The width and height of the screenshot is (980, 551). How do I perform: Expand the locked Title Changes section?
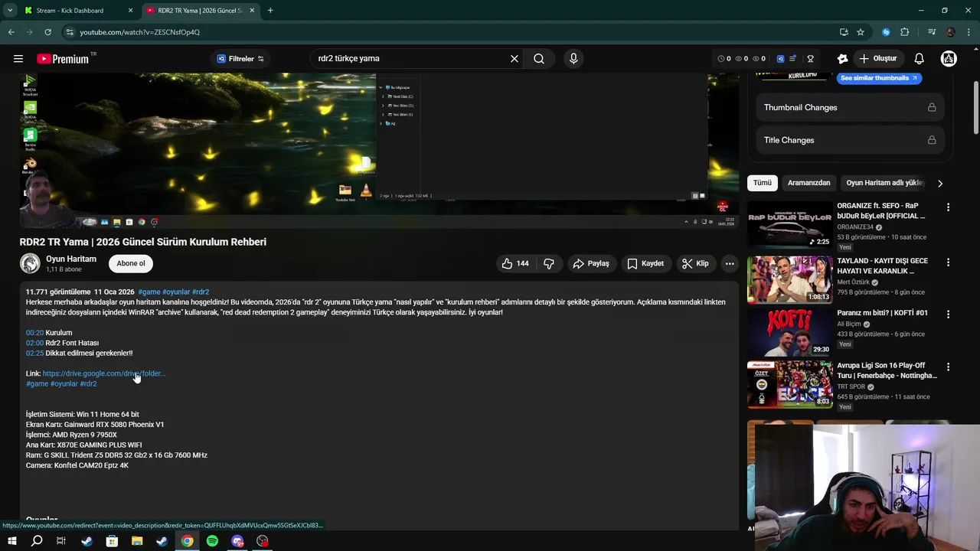coord(850,140)
